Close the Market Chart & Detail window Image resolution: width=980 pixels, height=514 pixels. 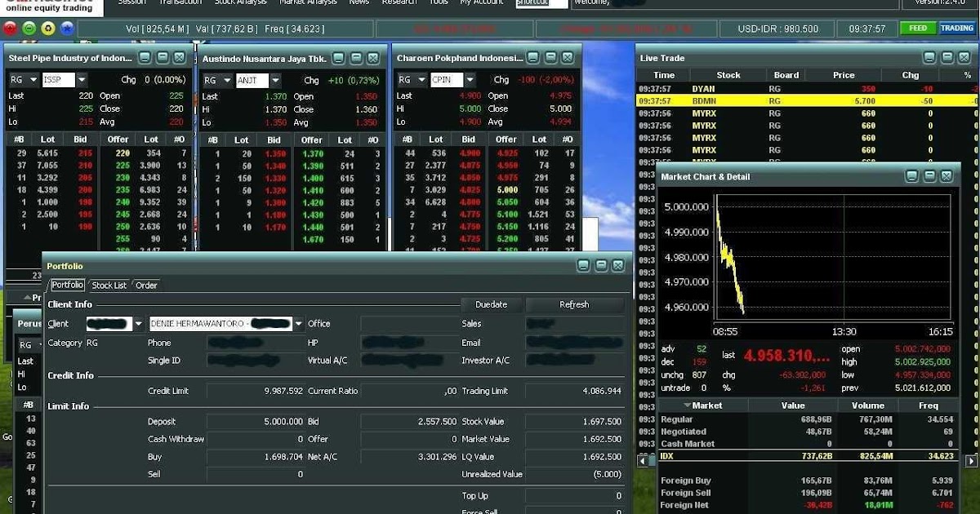(946, 176)
